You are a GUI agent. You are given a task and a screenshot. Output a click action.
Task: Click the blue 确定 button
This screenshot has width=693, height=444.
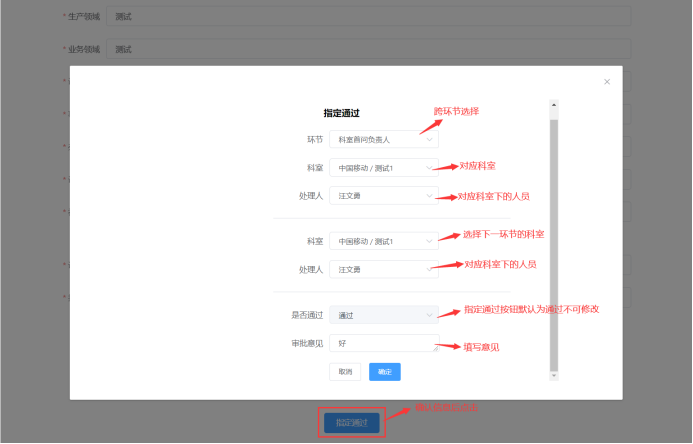tap(385, 372)
